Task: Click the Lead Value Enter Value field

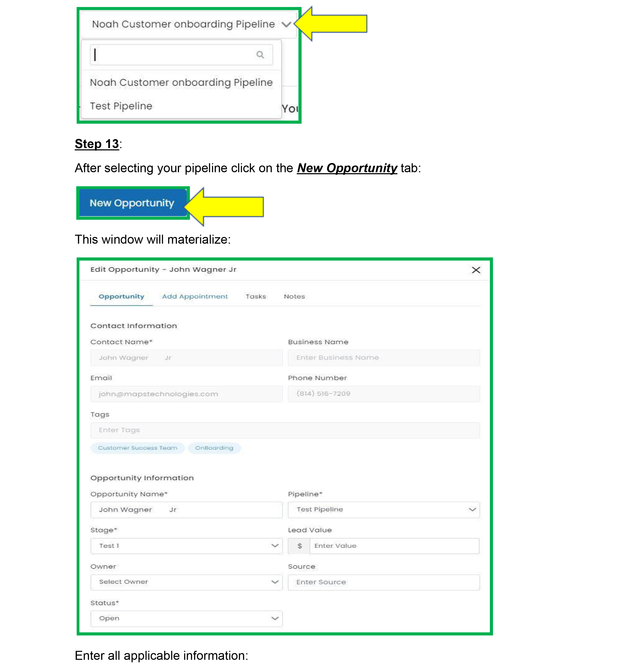Action: pyautogui.click(x=394, y=546)
